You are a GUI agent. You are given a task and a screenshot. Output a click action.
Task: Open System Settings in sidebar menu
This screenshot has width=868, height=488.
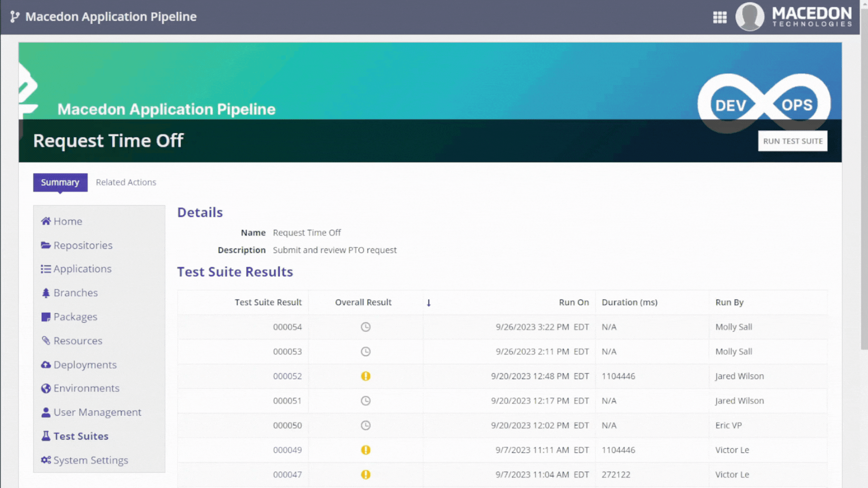click(91, 460)
